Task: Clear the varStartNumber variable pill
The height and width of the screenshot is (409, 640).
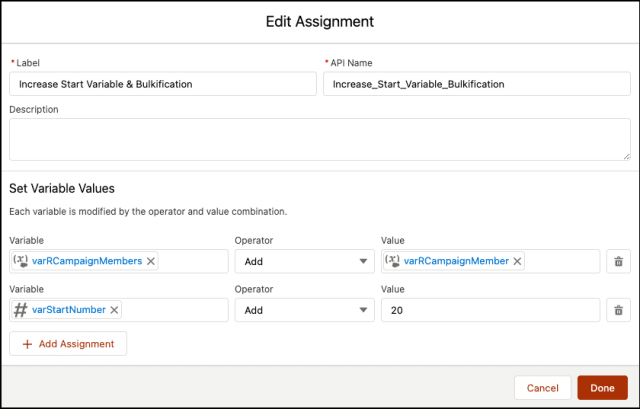Action: click(114, 310)
